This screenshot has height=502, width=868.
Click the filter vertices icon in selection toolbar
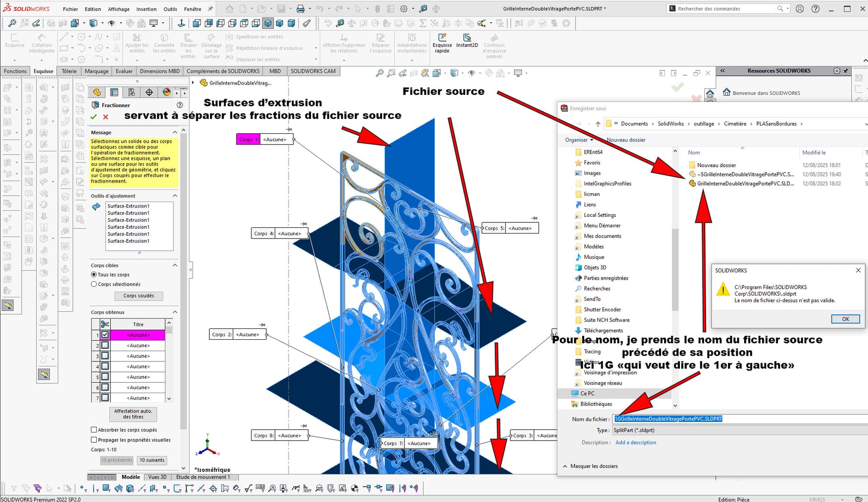83,488
